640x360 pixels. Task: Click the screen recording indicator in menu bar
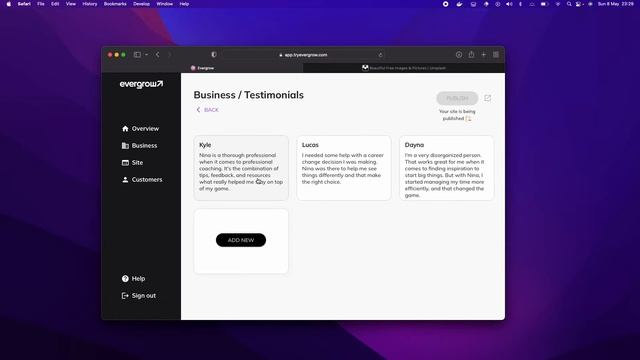point(446,4)
